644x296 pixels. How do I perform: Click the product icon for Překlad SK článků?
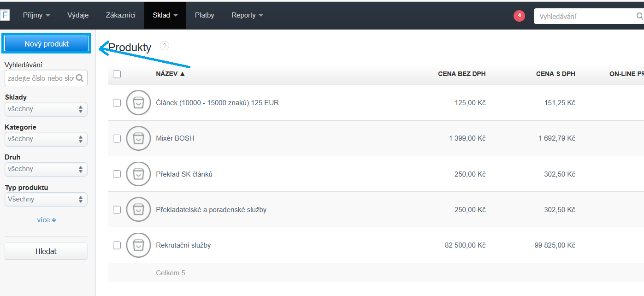point(138,174)
